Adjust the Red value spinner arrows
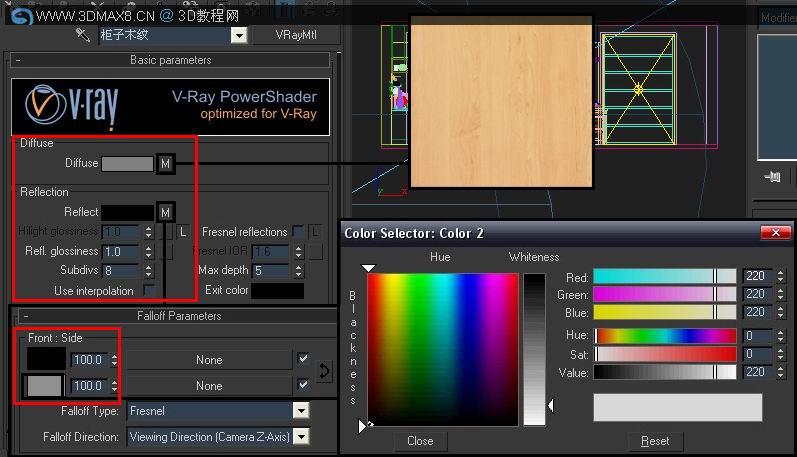This screenshot has width=797, height=457. (781, 276)
